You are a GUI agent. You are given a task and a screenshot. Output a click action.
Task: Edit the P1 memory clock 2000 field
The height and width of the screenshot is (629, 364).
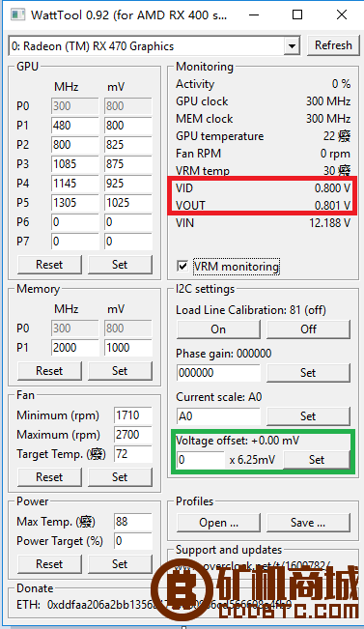coord(75,348)
